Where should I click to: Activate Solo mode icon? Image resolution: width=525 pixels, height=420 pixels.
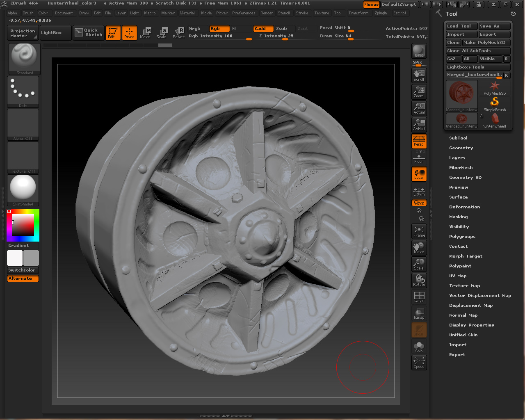pyautogui.click(x=419, y=347)
